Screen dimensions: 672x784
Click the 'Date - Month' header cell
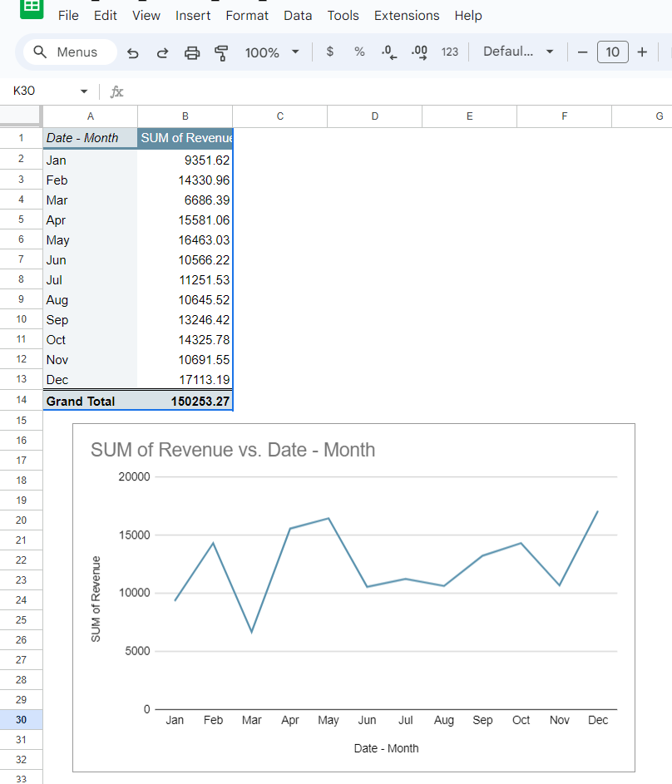pos(90,138)
